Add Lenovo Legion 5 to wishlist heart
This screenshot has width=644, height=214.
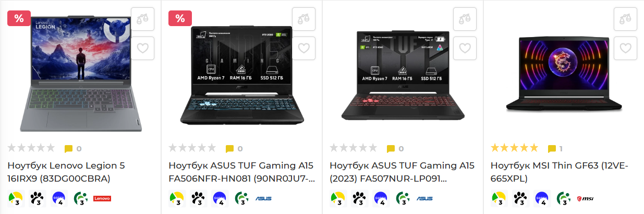[142, 48]
